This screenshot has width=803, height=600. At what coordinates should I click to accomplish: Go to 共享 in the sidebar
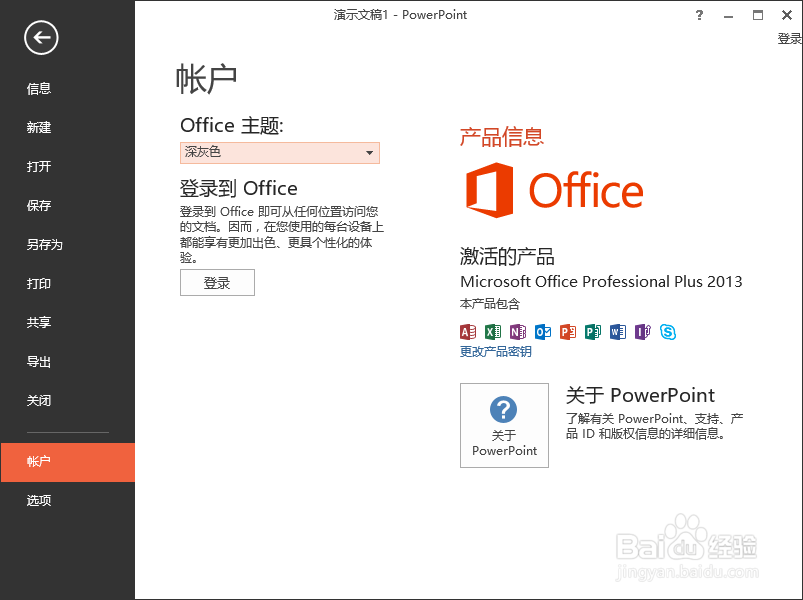[x=68, y=323]
